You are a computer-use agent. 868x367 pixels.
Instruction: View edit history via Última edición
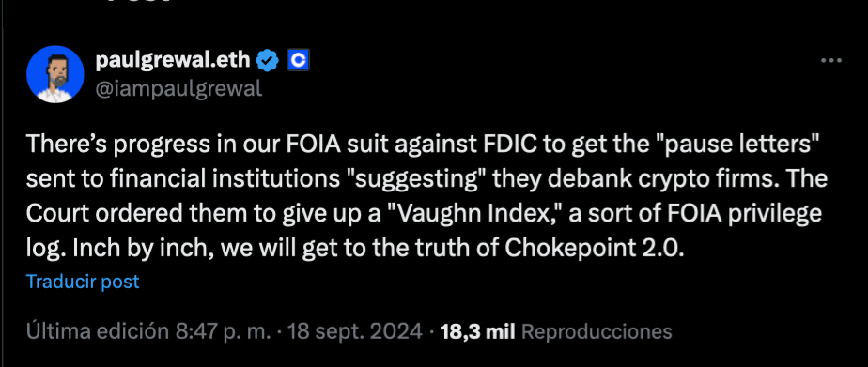[x=98, y=331]
